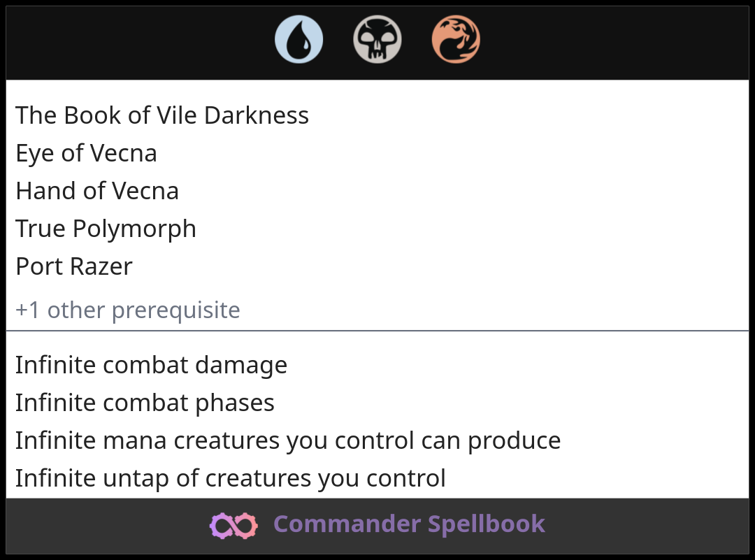Click Infinite mana creatures you control can produce
This screenshot has height=560, width=755.
(288, 440)
